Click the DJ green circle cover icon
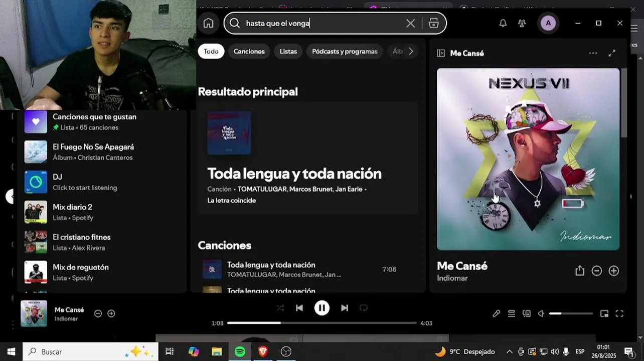The height and width of the screenshot is (361, 644). [x=36, y=182]
